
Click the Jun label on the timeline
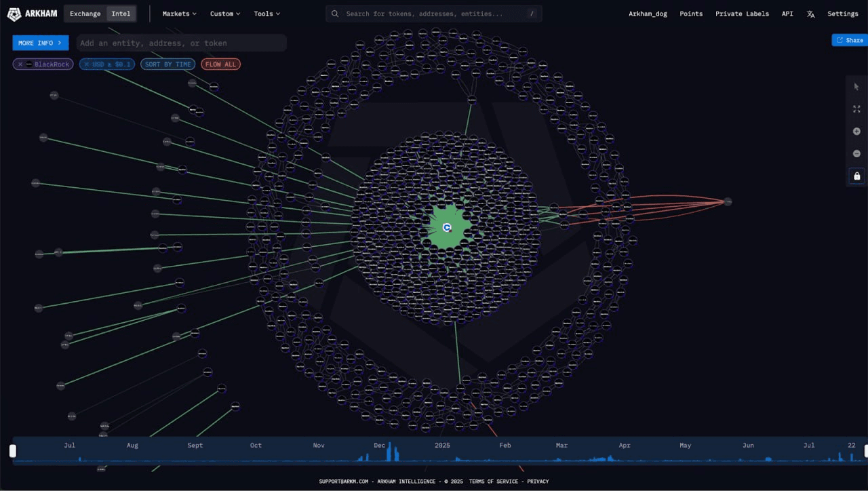coord(748,446)
